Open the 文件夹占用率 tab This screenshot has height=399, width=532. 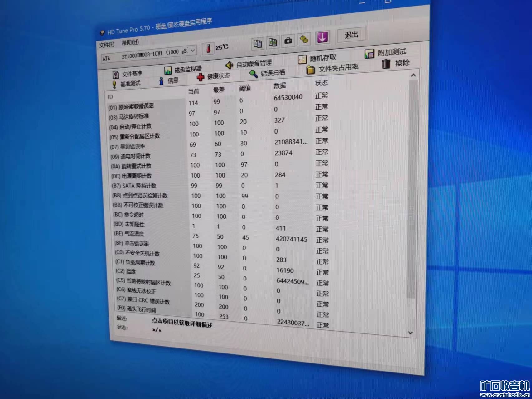(332, 68)
